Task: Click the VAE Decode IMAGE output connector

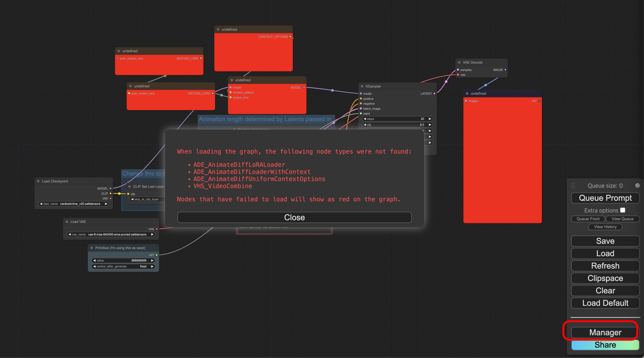Action: pyautogui.click(x=505, y=70)
